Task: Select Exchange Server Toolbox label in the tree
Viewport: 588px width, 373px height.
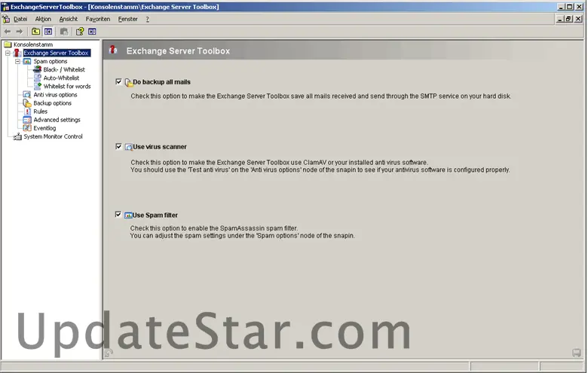Action: pos(57,53)
